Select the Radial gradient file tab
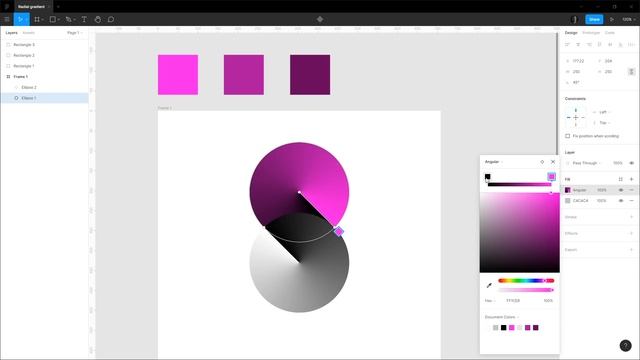The width and height of the screenshot is (640, 360). pos(32,7)
